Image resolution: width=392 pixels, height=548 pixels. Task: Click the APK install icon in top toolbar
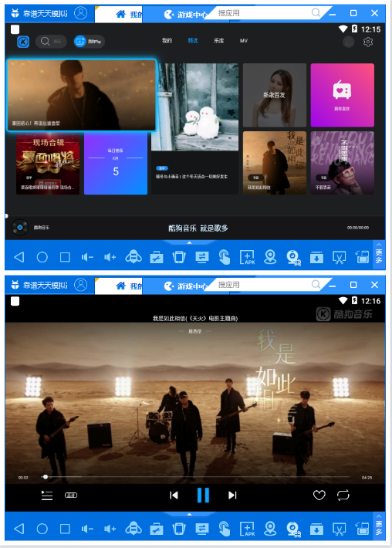point(248,257)
